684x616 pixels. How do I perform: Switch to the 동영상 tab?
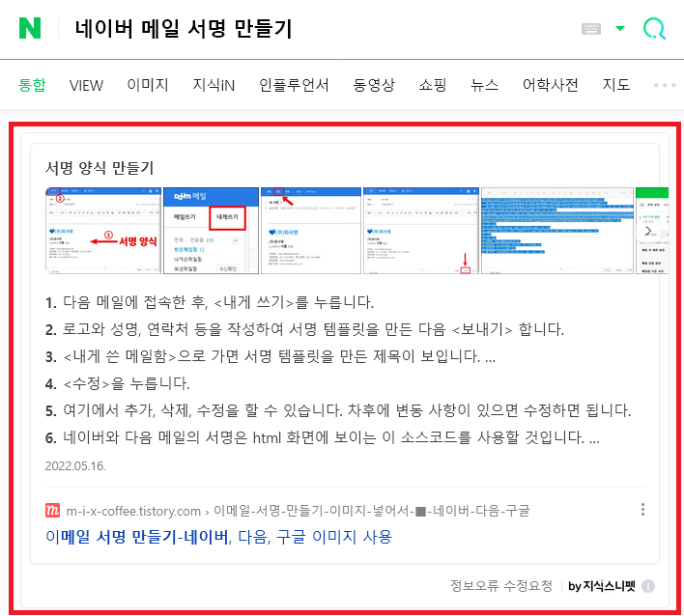[374, 85]
